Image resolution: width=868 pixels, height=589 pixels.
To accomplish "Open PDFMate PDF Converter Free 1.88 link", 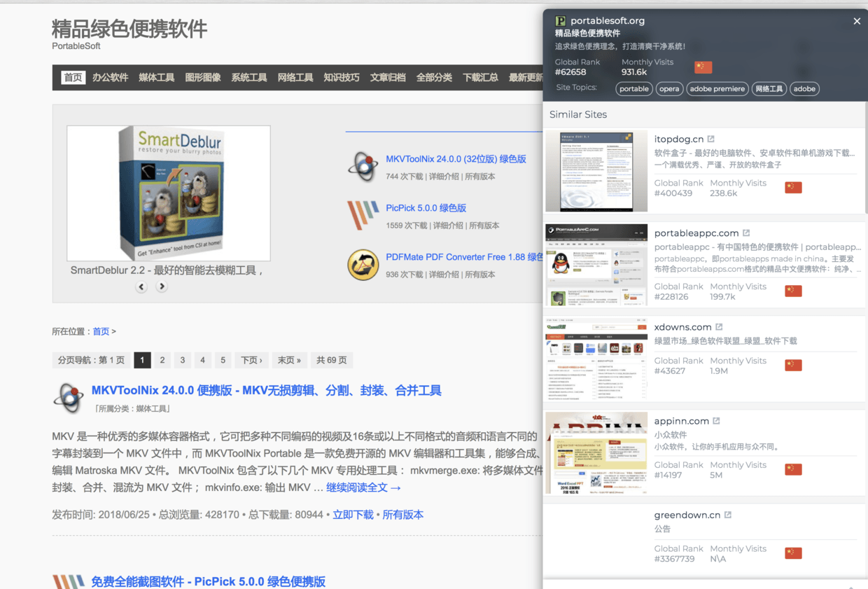I will coord(464,257).
